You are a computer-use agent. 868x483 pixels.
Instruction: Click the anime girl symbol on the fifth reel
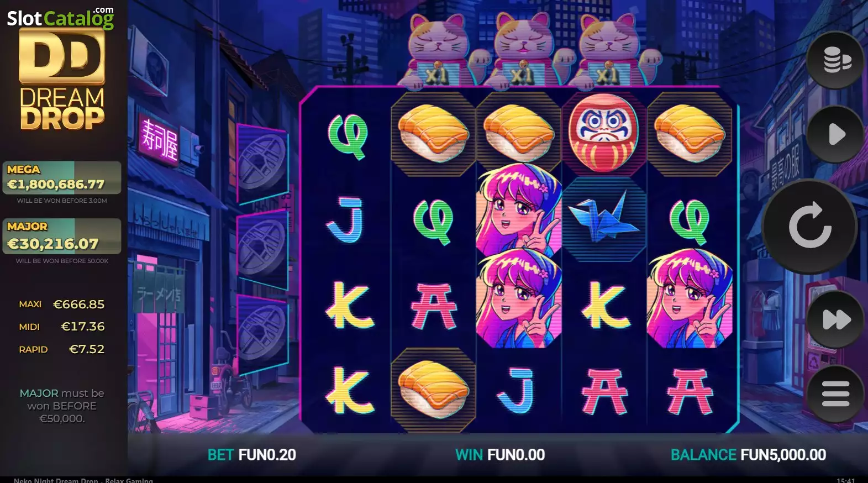pos(690,298)
